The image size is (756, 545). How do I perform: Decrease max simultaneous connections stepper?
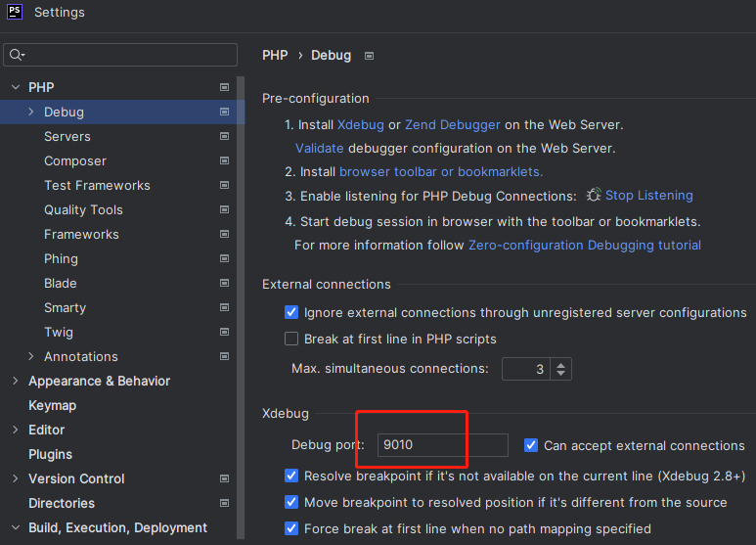pyautogui.click(x=560, y=374)
